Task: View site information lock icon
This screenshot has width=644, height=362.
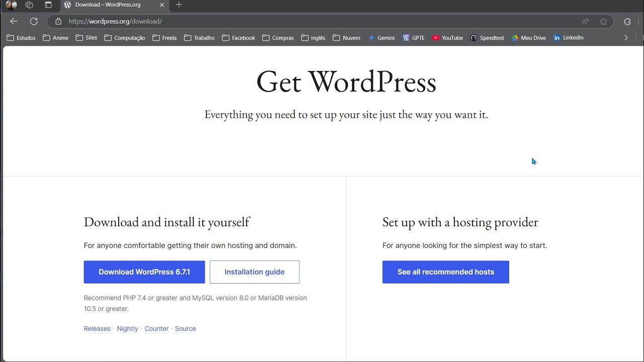Action: pyautogui.click(x=58, y=22)
